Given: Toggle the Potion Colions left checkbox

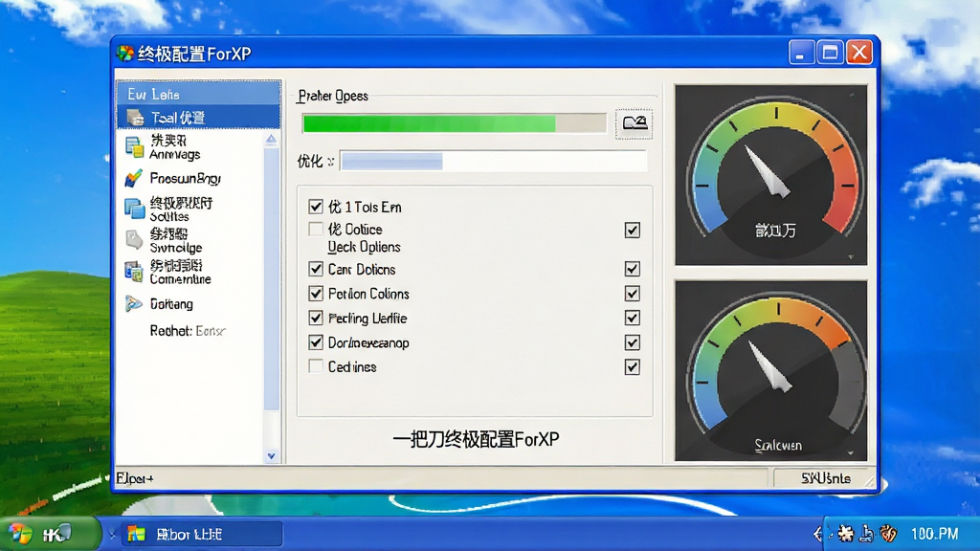Looking at the screenshot, I should (x=316, y=294).
